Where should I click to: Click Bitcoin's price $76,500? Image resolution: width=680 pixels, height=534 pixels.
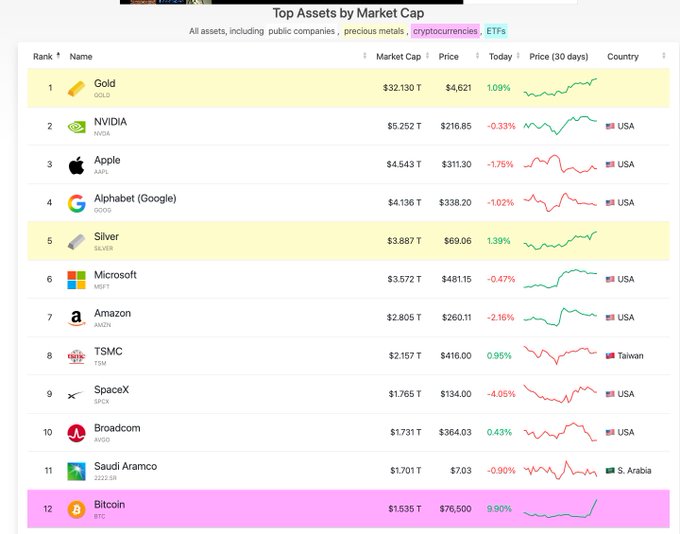pyautogui.click(x=455, y=509)
